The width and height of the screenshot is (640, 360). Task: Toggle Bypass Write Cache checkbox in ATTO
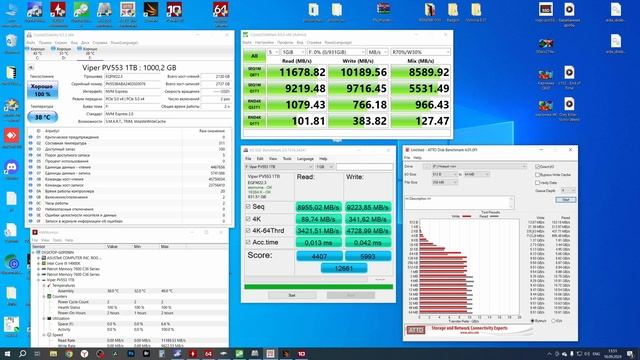[x=538, y=175]
